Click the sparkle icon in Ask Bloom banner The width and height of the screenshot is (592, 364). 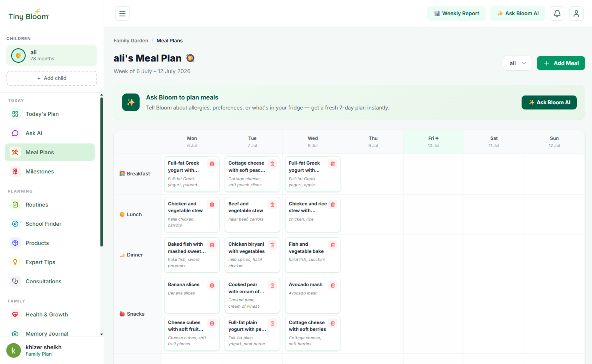(131, 102)
